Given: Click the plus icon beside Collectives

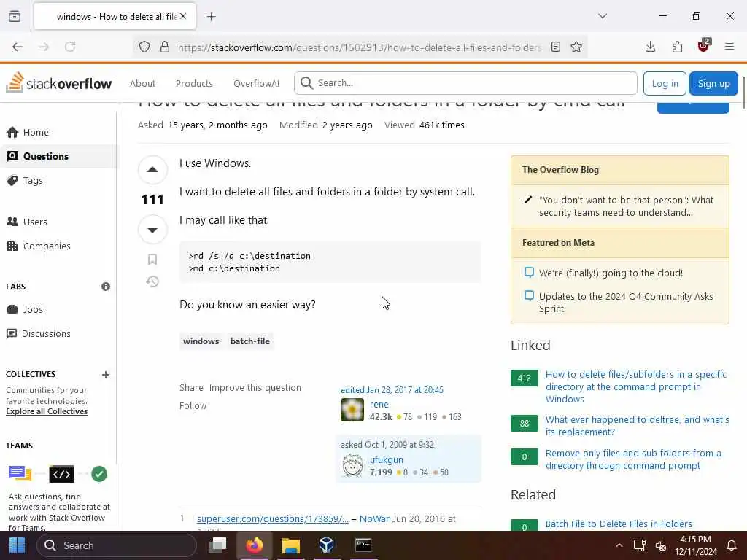Looking at the screenshot, I should [x=106, y=375].
